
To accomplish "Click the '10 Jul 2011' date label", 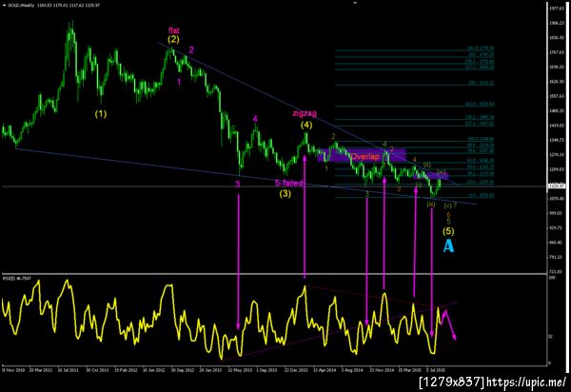I will (x=69, y=370).
